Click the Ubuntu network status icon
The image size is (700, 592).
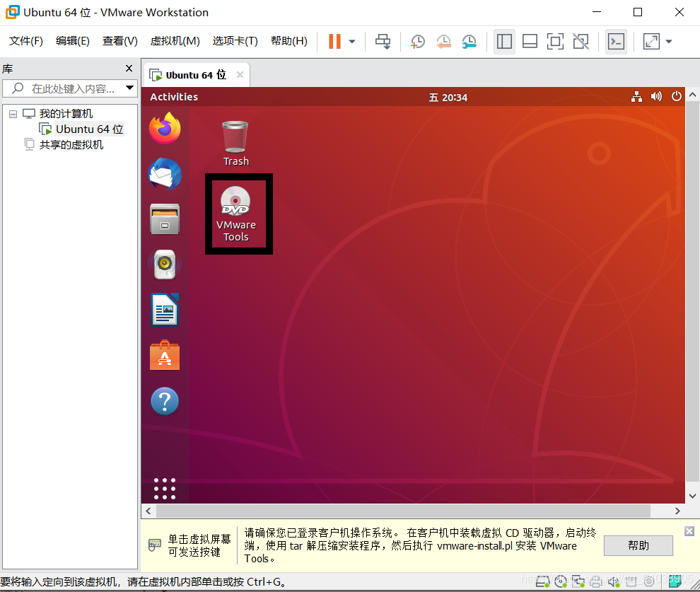[x=636, y=96]
